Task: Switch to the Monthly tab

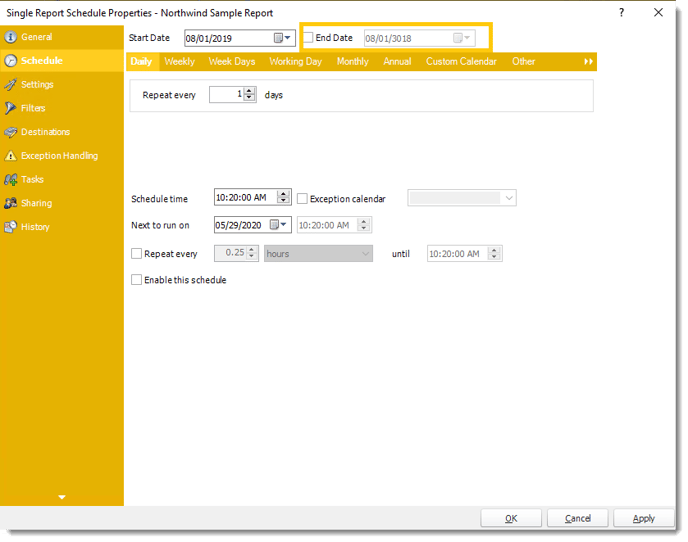Action: click(353, 62)
